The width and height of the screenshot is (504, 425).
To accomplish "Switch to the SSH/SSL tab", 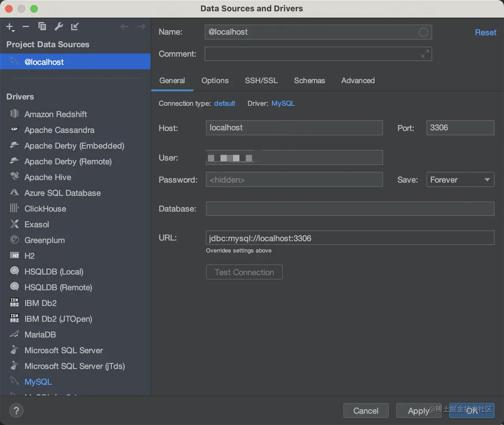I will pyautogui.click(x=261, y=81).
